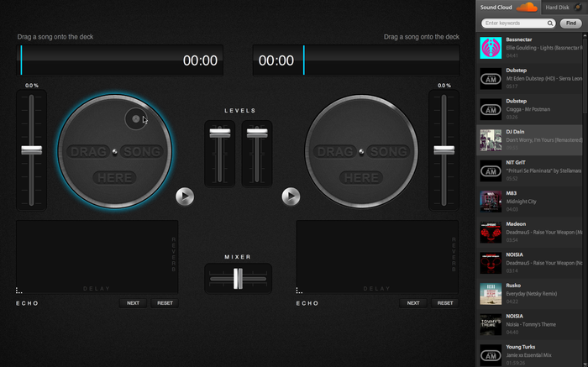Click the MIXER crossfader handle
This screenshot has width=588, height=367.
click(238, 278)
